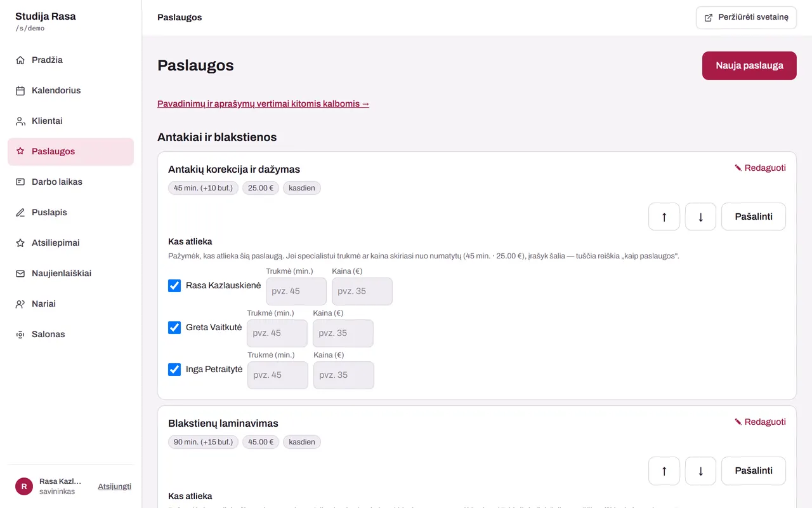Go to Kalendorius section

click(70, 91)
